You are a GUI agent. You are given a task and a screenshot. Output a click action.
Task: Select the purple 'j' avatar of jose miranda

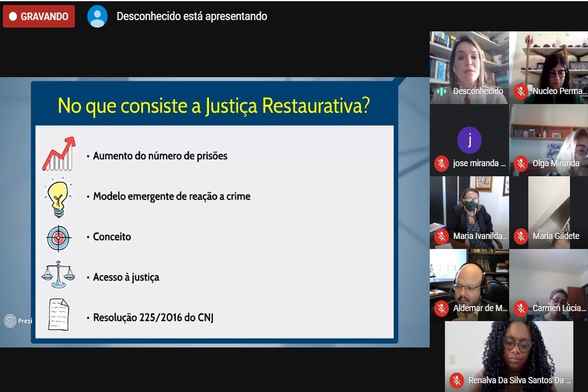point(469,140)
